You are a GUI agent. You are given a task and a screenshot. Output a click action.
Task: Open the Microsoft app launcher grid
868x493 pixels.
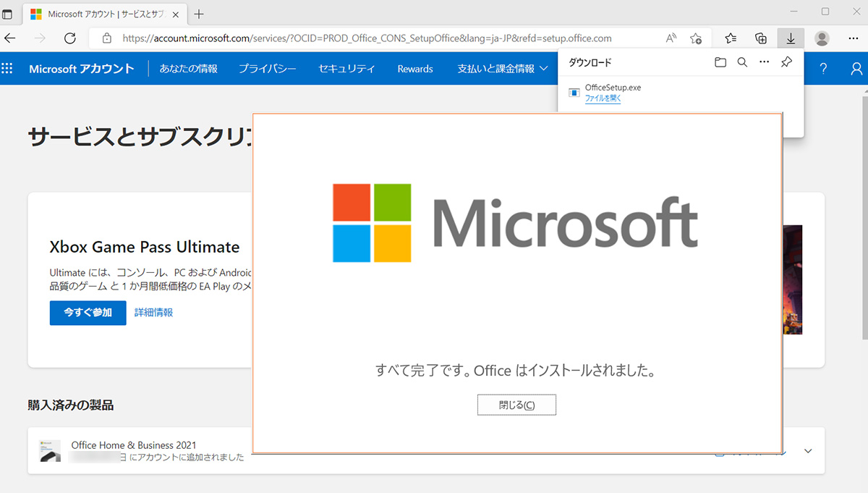point(7,69)
